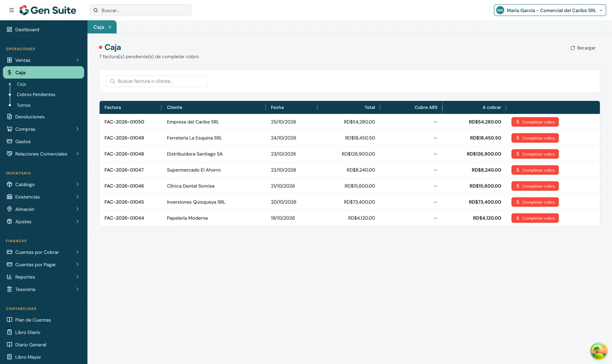Click Completar cobro for Papelería Moderna
The width and height of the screenshot is (612, 364).
tap(535, 218)
